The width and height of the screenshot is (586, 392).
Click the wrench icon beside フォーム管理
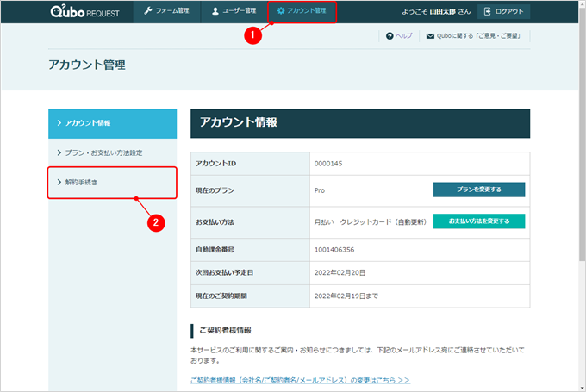(148, 11)
